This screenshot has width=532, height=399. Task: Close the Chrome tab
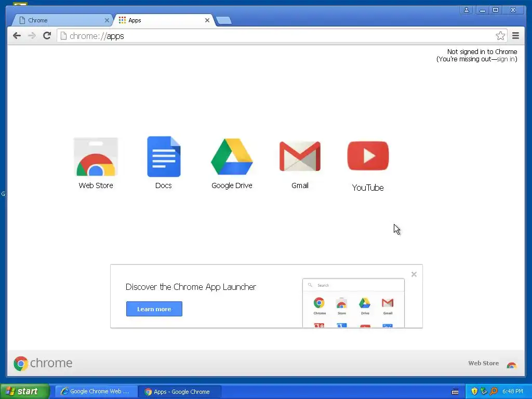tap(107, 20)
